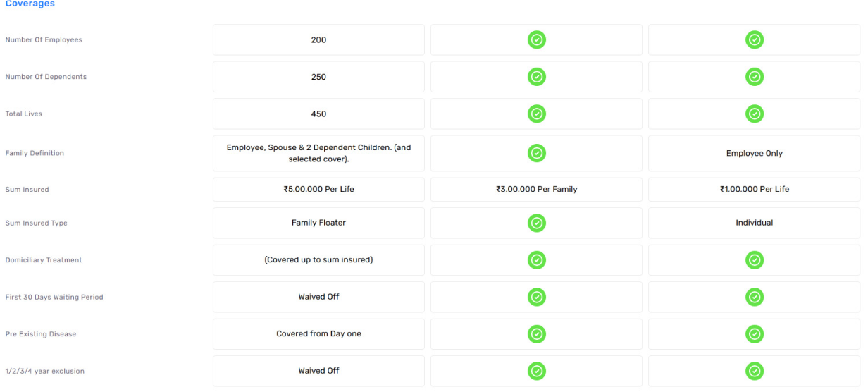Click the middle column checkmark for Total Lives
The image size is (868, 392).
click(536, 114)
